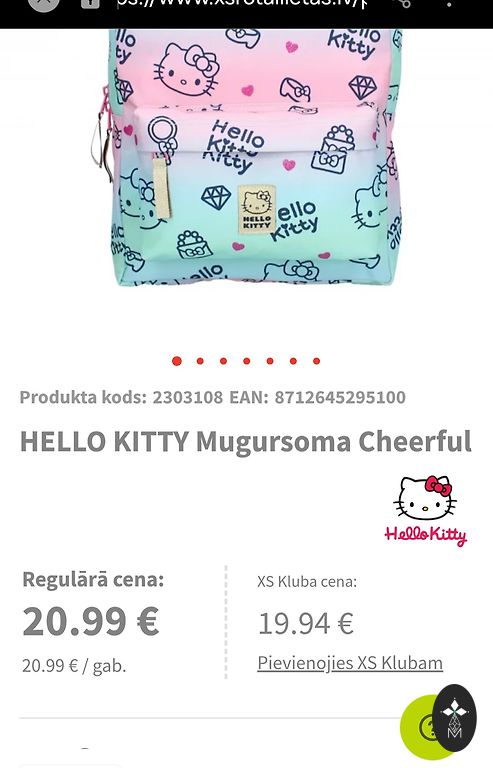
Task: Click Pievienojies XS Klubam link
Action: point(350,663)
